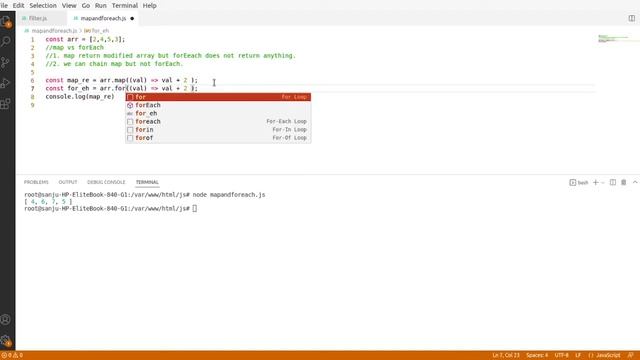This screenshot has width=640, height=360.
Task: Click the '//2. we can chain map' comment
Action: (x=114, y=64)
